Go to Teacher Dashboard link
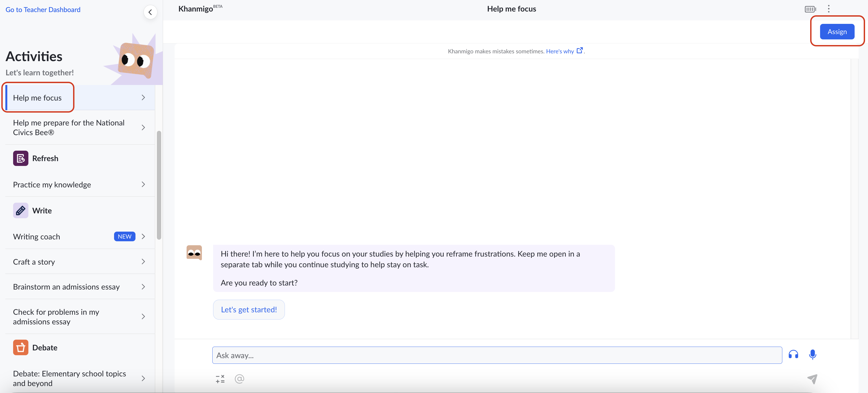Viewport: 868px width, 393px height. (x=43, y=9)
